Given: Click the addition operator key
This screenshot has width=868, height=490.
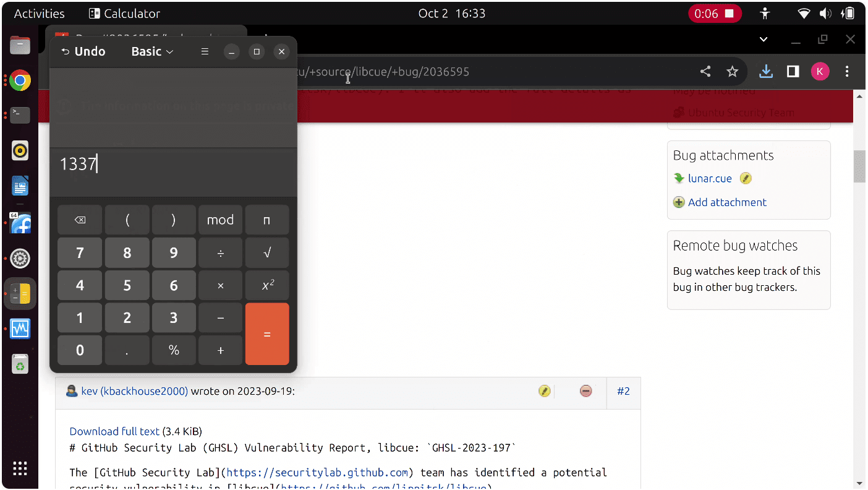Looking at the screenshot, I should (x=220, y=350).
